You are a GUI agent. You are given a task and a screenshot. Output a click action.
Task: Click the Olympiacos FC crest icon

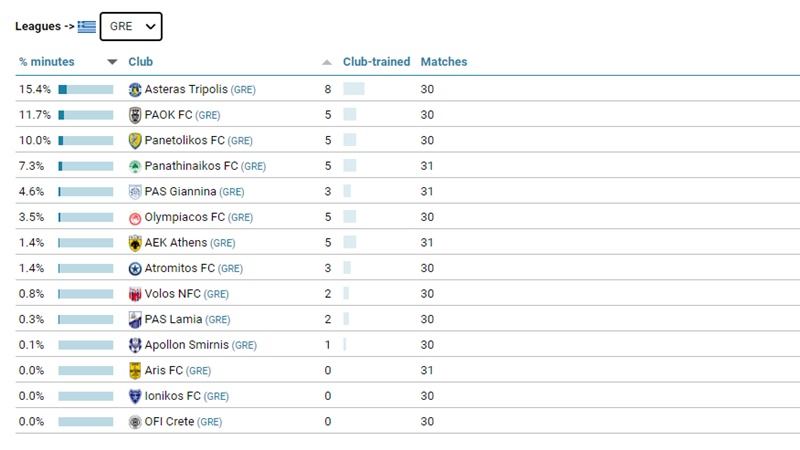click(x=135, y=217)
